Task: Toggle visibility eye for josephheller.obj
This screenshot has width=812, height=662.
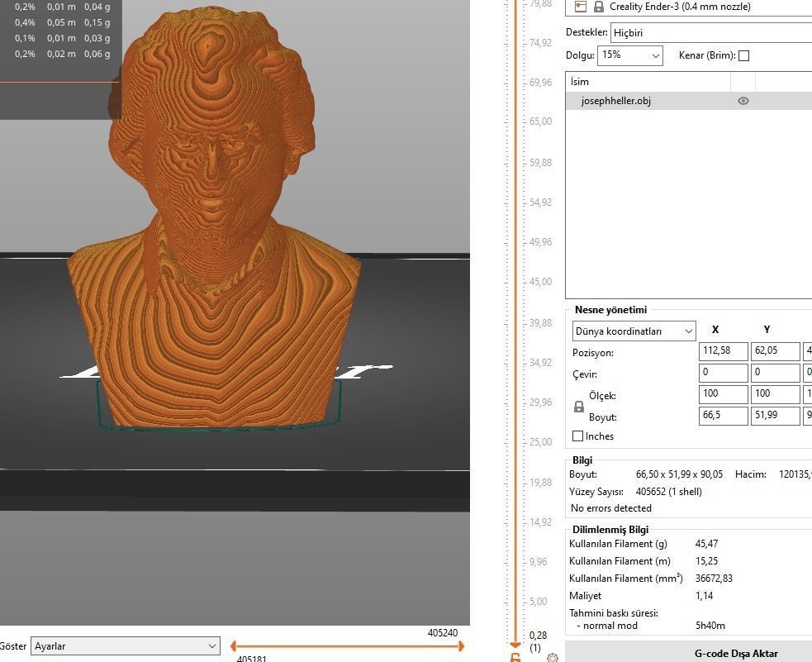Action: pos(743,101)
